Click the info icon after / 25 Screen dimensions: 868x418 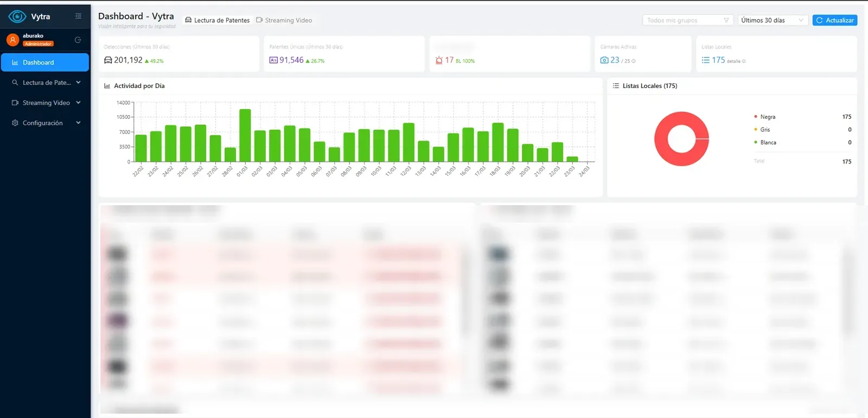click(634, 61)
